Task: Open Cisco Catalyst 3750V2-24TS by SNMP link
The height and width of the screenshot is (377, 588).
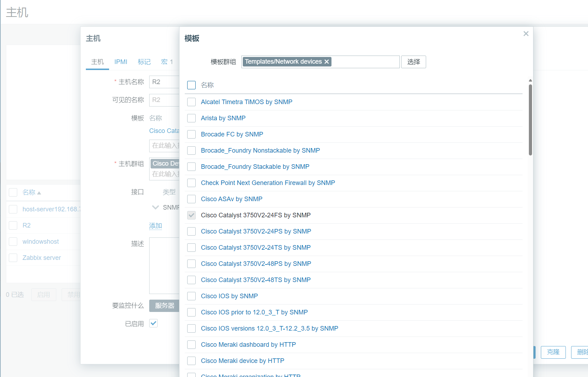Action: 256,248
